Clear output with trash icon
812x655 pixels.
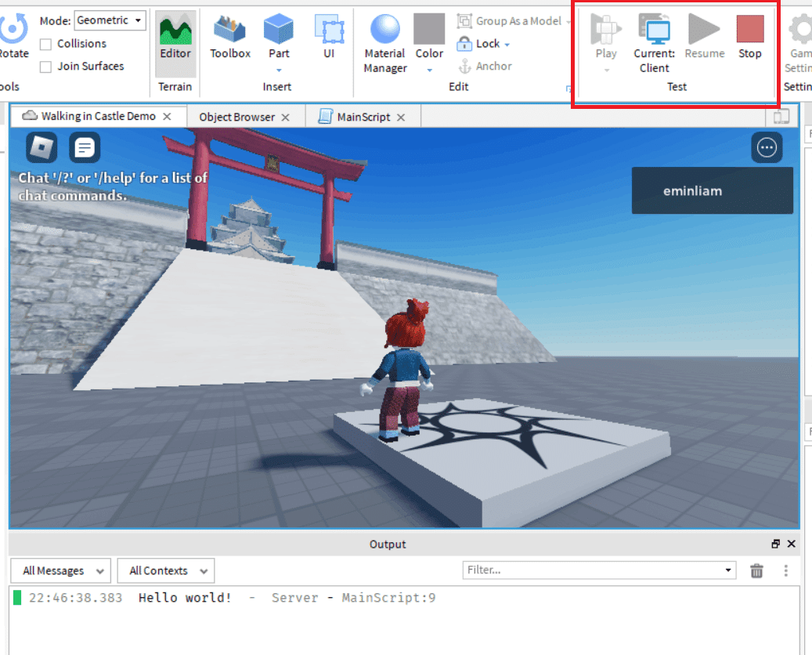coord(756,570)
